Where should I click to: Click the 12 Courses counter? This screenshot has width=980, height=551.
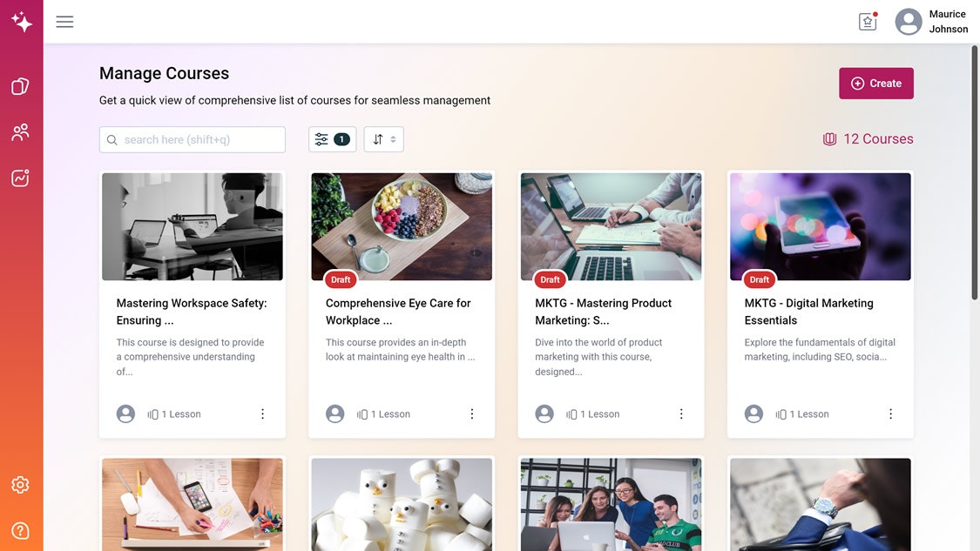tap(868, 138)
